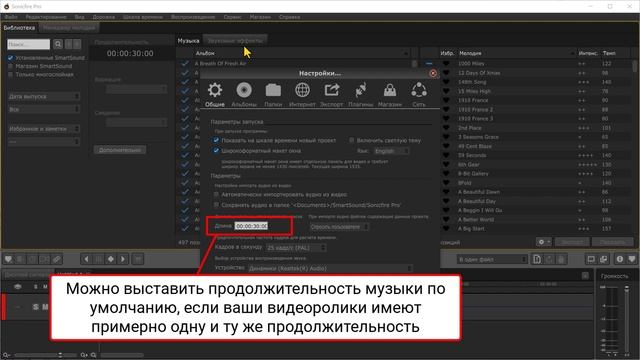Click the heart icon beside '1000 Miles' melody
This screenshot has width=640, height=360.
pyautogui.click(x=446, y=64)
